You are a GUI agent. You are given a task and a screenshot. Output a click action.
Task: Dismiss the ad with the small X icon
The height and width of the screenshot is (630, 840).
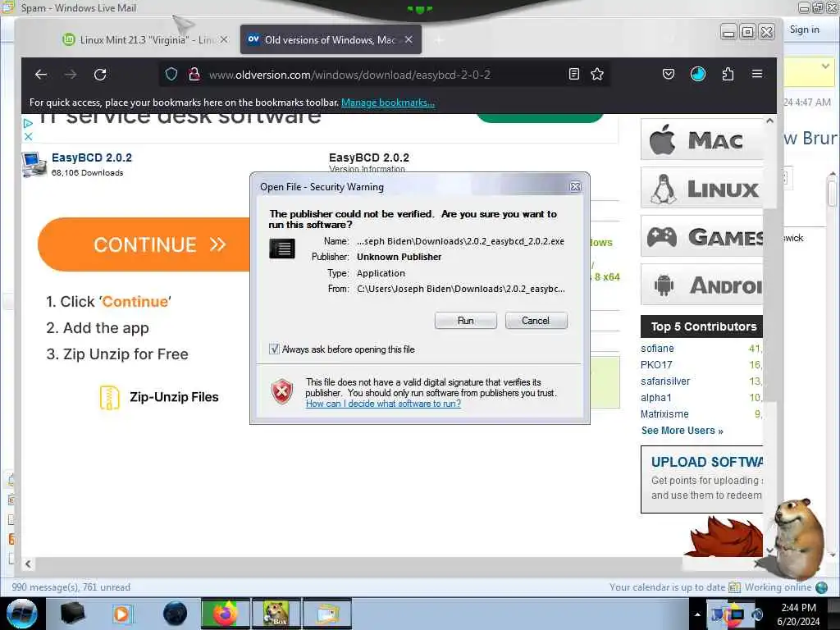(x=29, y=137)
